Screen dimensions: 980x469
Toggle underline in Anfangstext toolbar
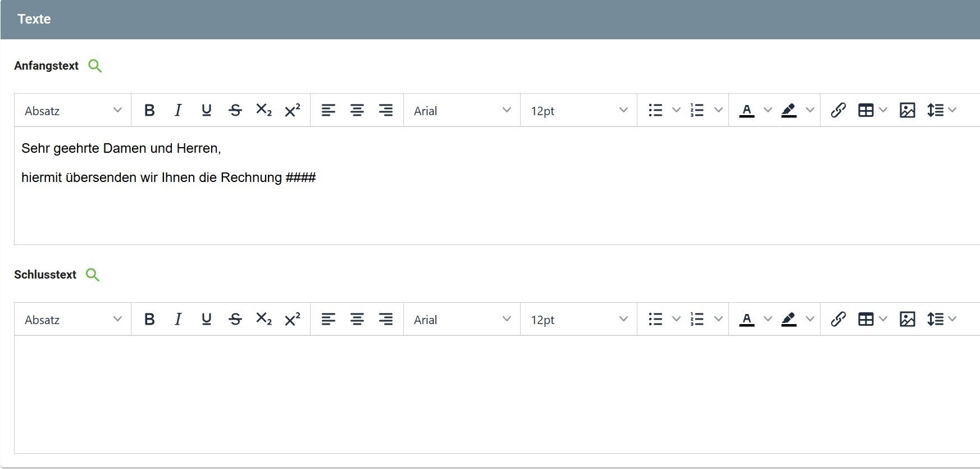click(206, 110)
